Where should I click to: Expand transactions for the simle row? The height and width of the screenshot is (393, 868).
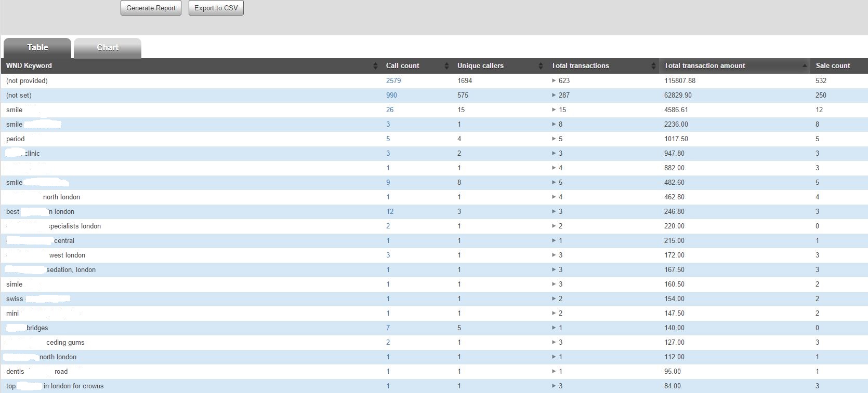point(554,284)
